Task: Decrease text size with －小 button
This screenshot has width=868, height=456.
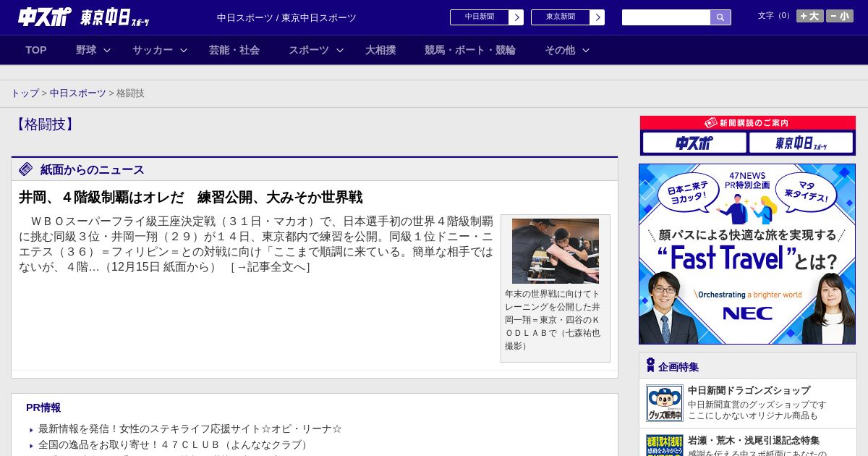Action: (x=840, y=16)
